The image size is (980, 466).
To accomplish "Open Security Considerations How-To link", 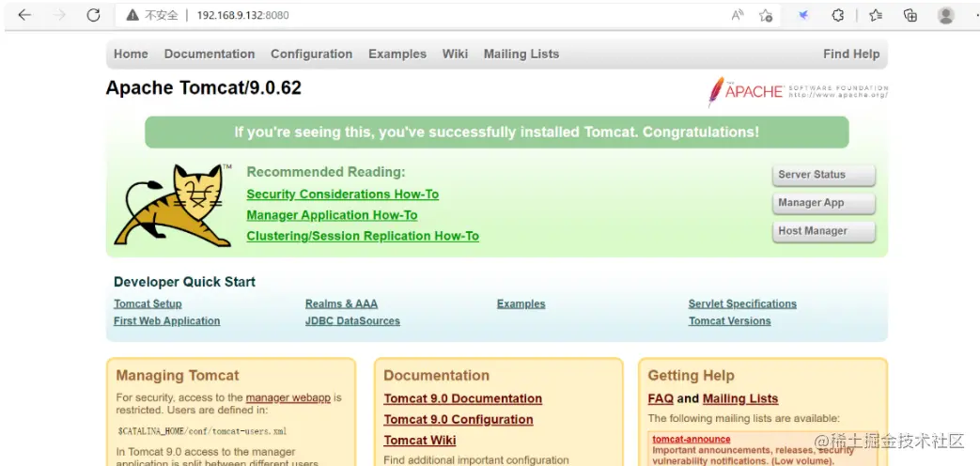I will coord(343,194).
